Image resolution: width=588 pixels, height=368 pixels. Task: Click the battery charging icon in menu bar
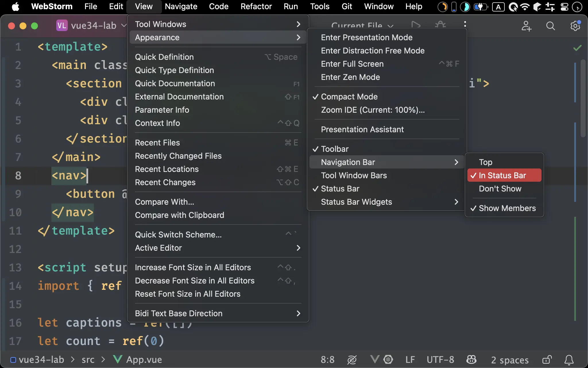[x=481, y=7]
